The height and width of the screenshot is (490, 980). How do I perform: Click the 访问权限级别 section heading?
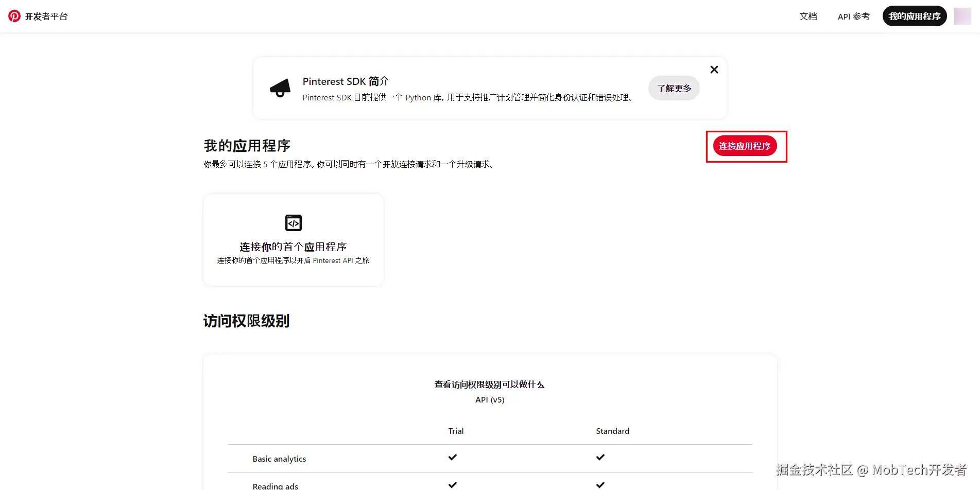point(247,321)
